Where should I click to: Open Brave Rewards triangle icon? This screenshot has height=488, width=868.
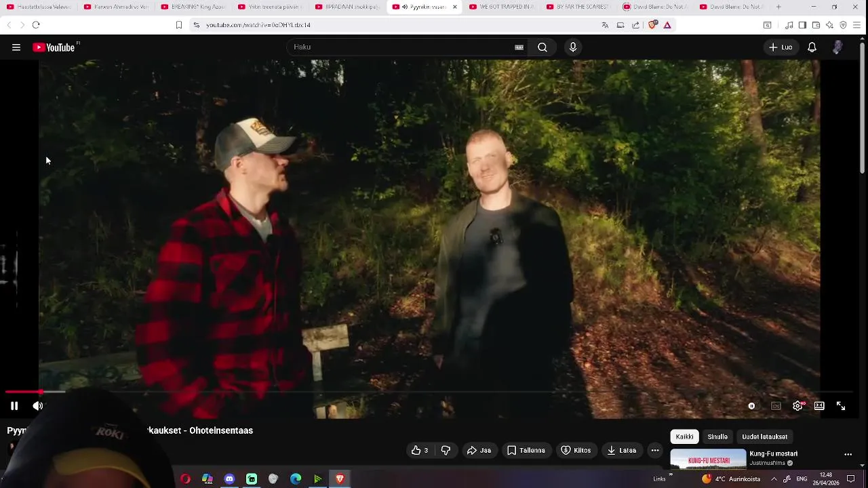pos(667,25)
